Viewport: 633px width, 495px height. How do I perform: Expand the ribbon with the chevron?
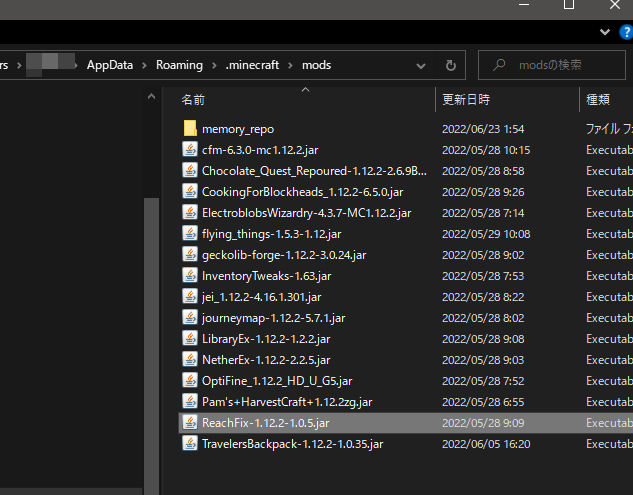click(605, 32)
